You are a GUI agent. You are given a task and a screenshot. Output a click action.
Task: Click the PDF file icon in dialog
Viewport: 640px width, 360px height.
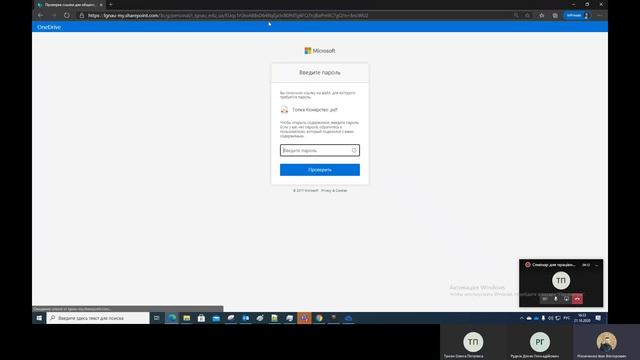click(x=284, y=110)
